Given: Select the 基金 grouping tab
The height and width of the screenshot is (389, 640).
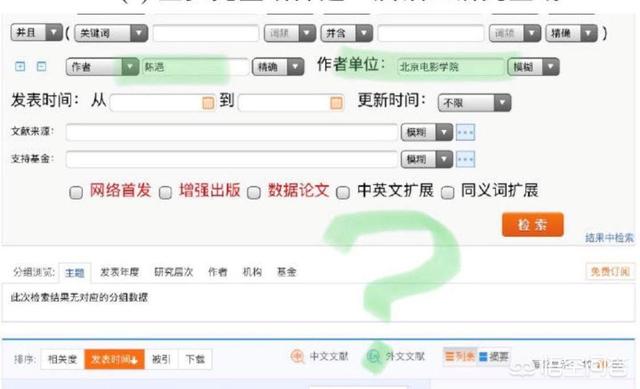Looking at the screenshot, I should pyautogui.click(x=287, y=272).
